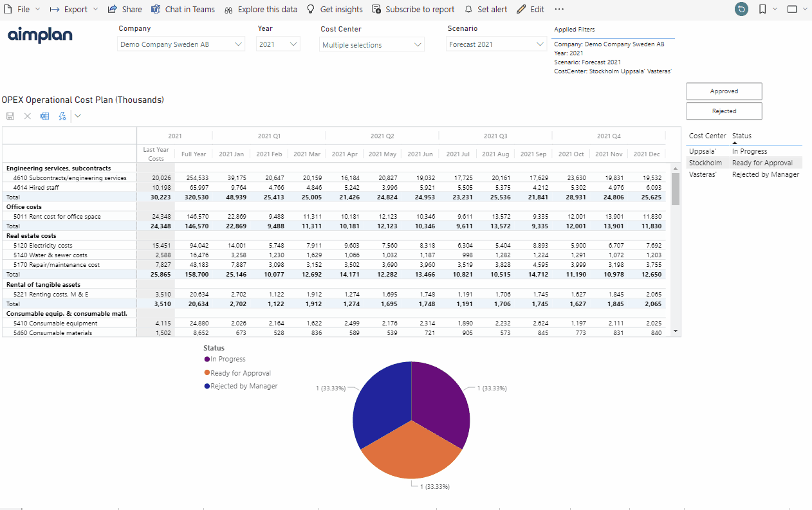Click the Set alert bell

coord(486,9)
